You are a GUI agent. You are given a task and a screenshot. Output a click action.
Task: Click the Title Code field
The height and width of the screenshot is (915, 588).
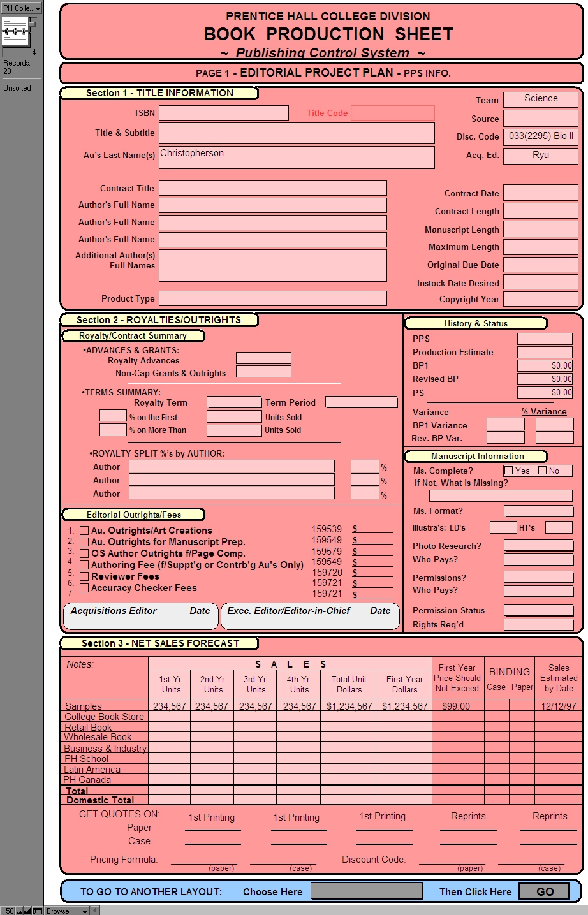point(393,113)
